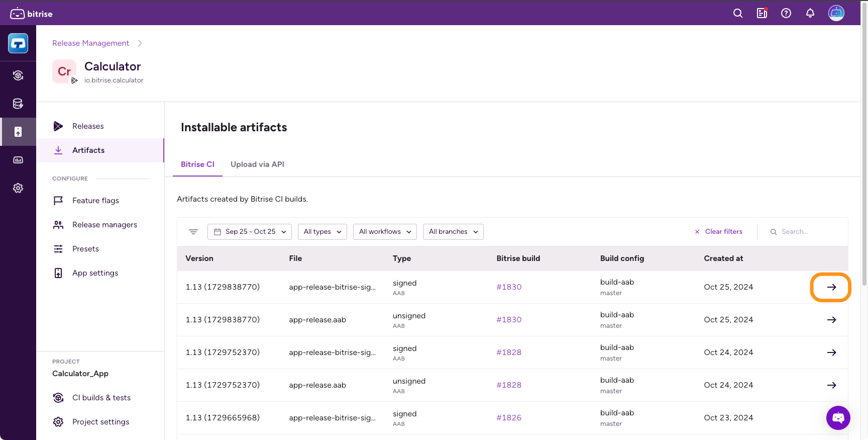Open the user profile avatar
This screenshot has width=868, height=440.
pyautogui.click(x=836, y=13)
